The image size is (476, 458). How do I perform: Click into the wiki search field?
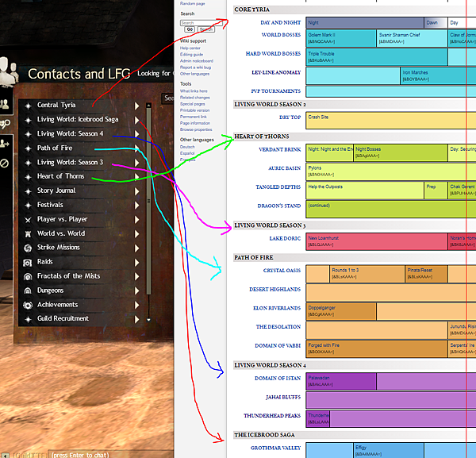tap(202, 23)
